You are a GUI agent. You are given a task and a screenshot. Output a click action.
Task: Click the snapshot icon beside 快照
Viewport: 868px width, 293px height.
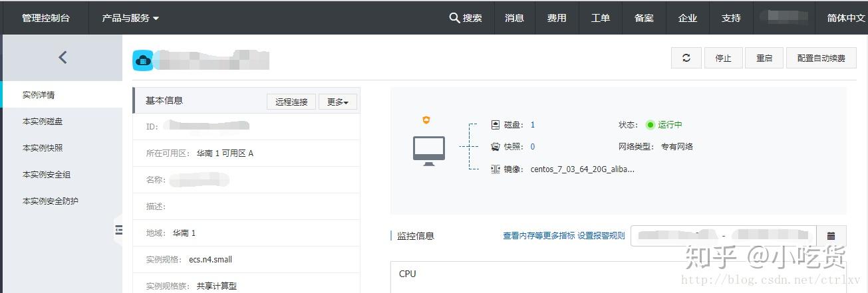(x=495, y=147)
